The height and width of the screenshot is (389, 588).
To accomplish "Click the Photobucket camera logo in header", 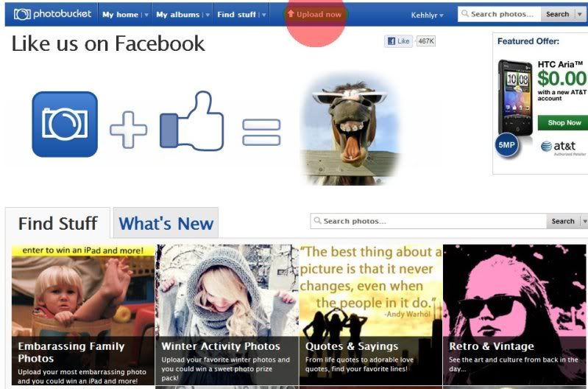I will click(x=22, y=14).
